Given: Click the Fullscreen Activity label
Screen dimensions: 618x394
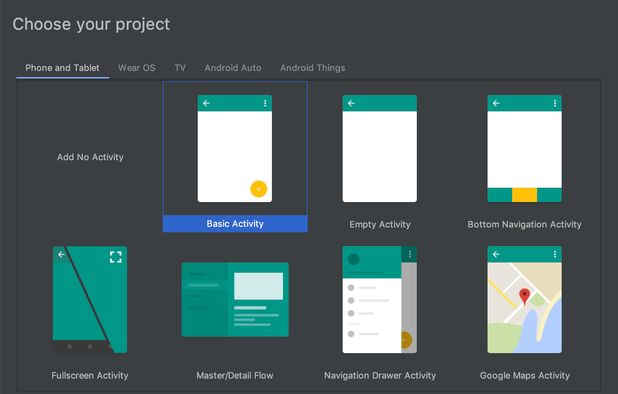Looking at the screenshot, I should pyautogui.click(x=90, y=375).
